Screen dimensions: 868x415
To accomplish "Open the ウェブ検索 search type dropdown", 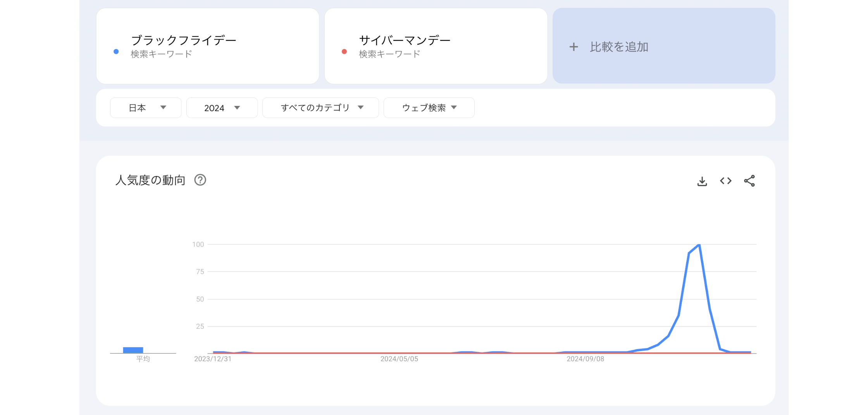I will coord(429,107).
